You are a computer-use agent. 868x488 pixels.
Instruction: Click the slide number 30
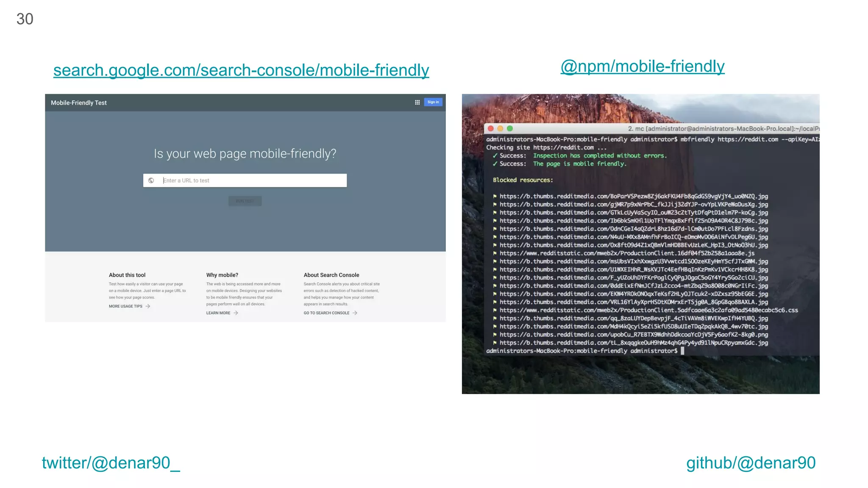click(25, 19)
